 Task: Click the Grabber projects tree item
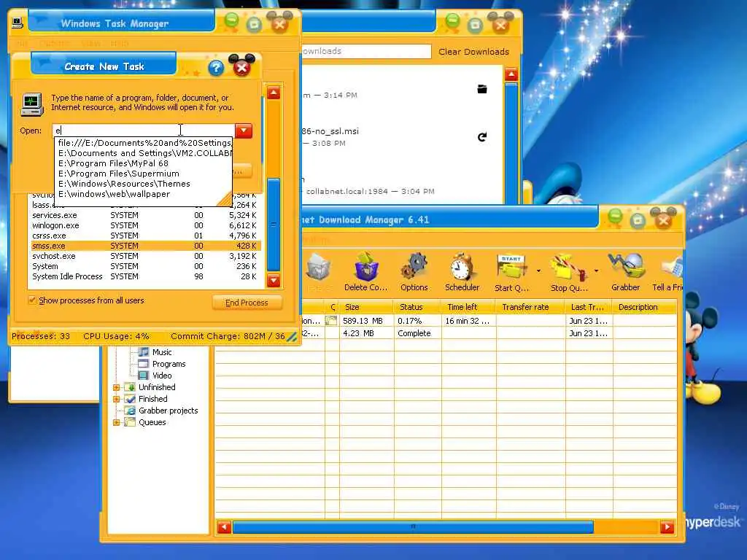tap(169, 411)
